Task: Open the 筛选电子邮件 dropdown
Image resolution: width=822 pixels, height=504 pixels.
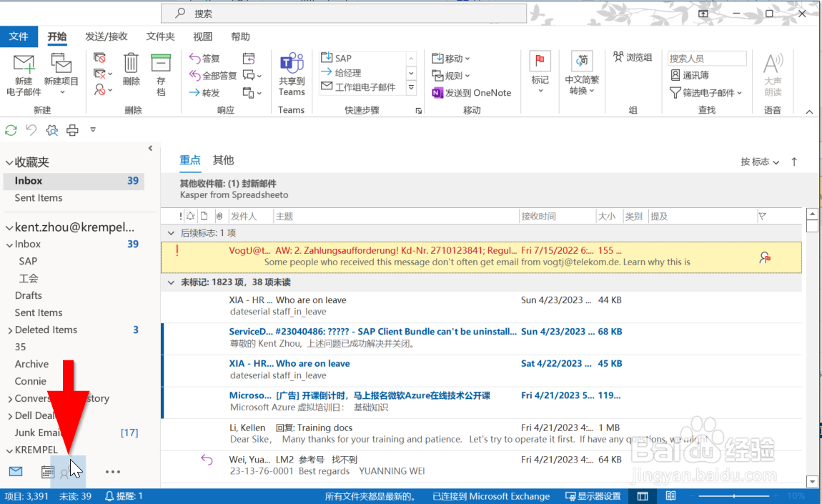Action: click(705, 93)
